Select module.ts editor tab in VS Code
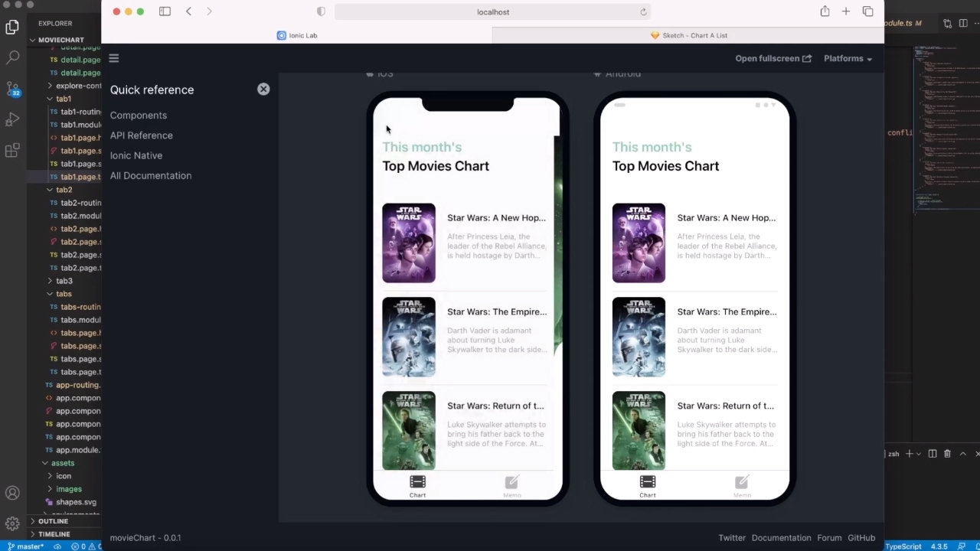This screenshot has width=980, height=551. (x=903, y=23)
